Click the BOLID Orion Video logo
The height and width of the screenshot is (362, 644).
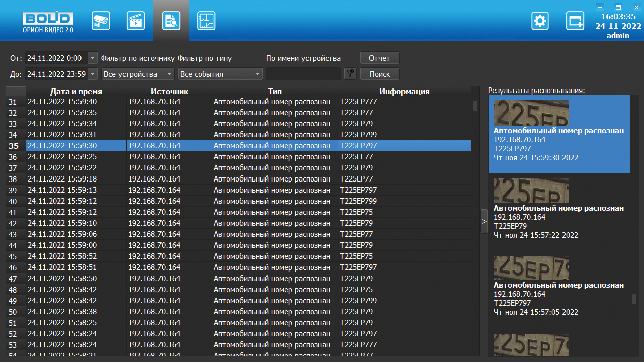click(48, 22)
